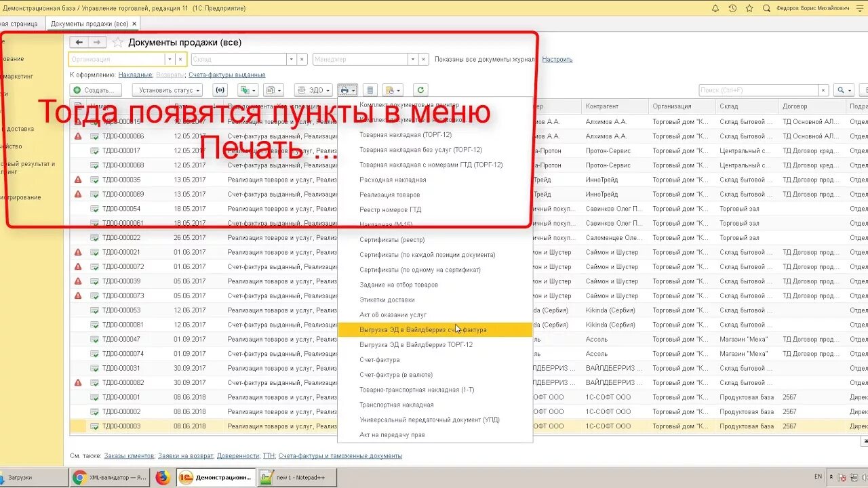The height and width of the screenshot is (488, 868).
Task: Open the Настроить link
Action: [x=557, y=60]
